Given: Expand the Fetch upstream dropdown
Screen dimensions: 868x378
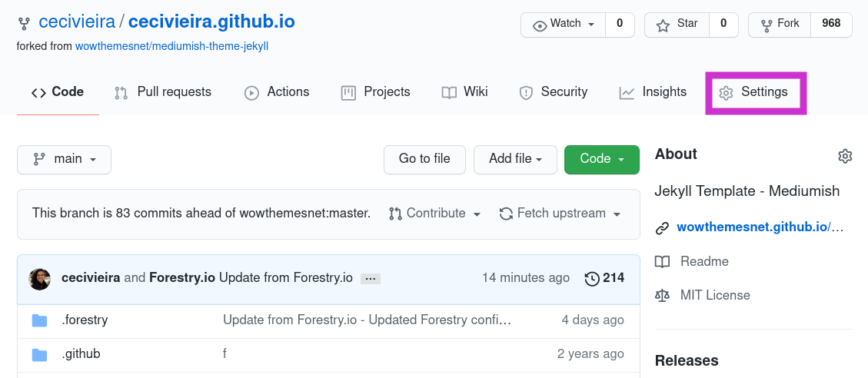Looking at the screenshot, I should click(x=560, y=214).
